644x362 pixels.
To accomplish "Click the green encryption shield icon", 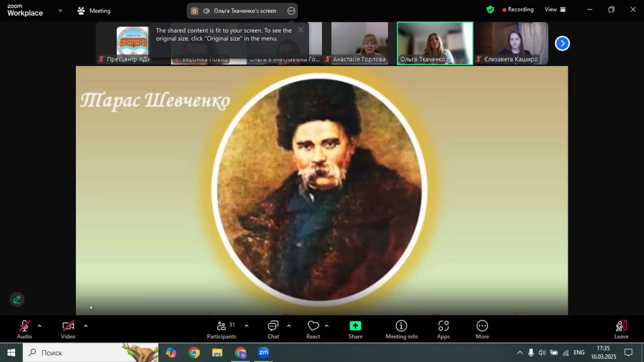I will coord(490,10).
